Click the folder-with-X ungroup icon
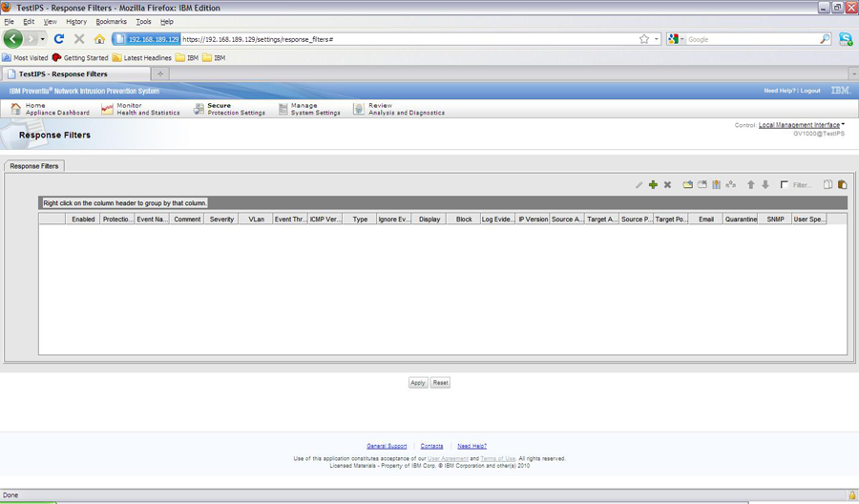The image size is (859, 504). click(x=702, y=184)
